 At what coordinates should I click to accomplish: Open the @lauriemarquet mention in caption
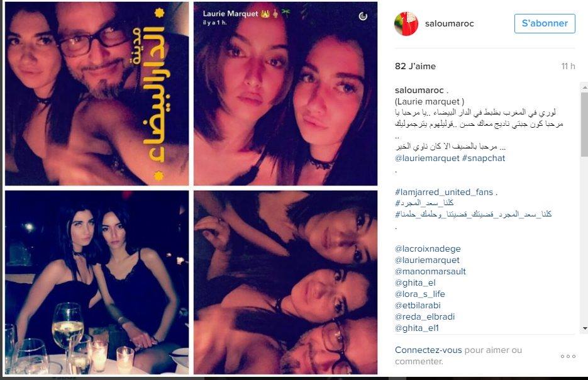pos(427,159)
